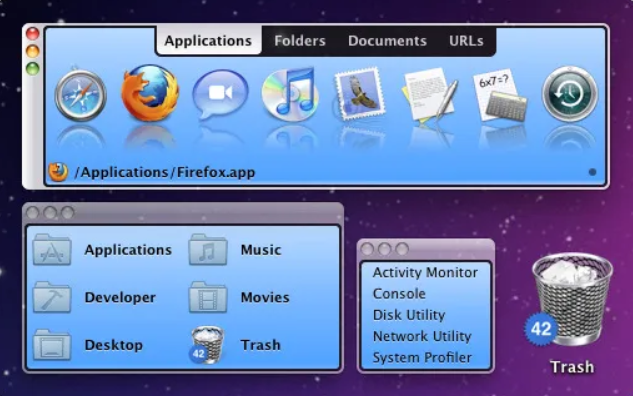Open Trash in the folders panel
This screenshot has width=633, height=396.
click(x=235, y=345)
